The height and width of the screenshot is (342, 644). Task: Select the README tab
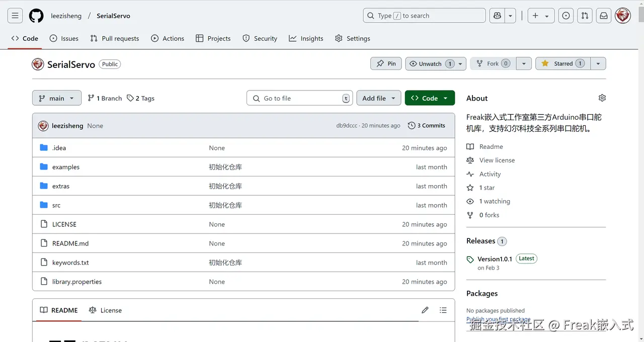59,310
